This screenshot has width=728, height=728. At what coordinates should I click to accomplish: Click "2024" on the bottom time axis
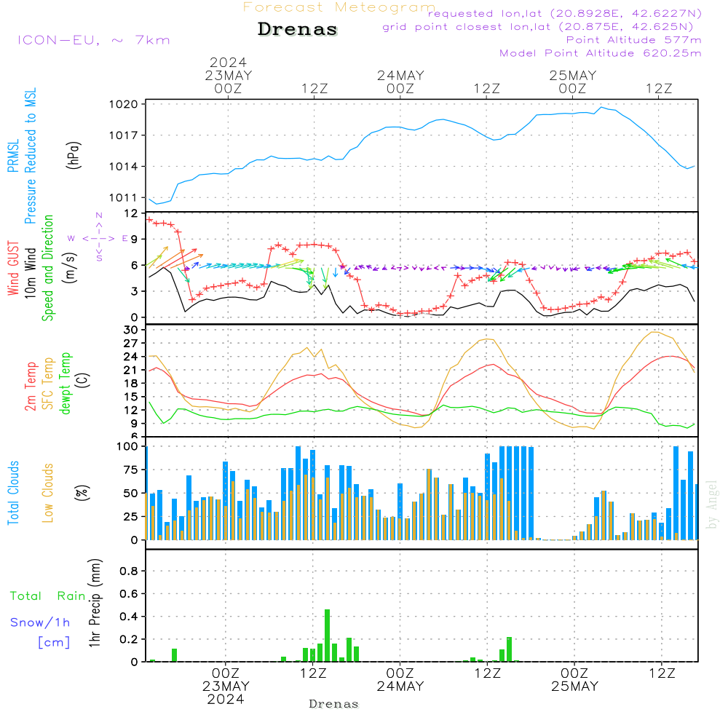click(226, 699)
